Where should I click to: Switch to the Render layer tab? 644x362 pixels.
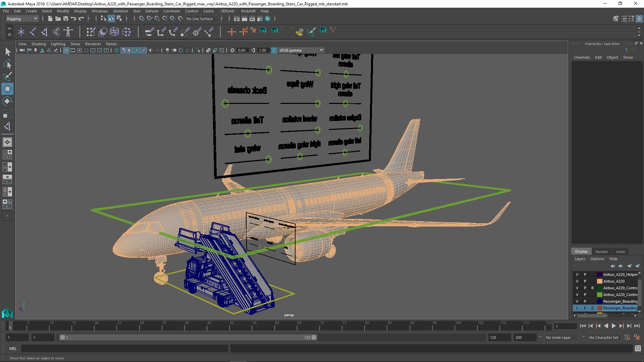pyautogui.click(x=602, y=252)
